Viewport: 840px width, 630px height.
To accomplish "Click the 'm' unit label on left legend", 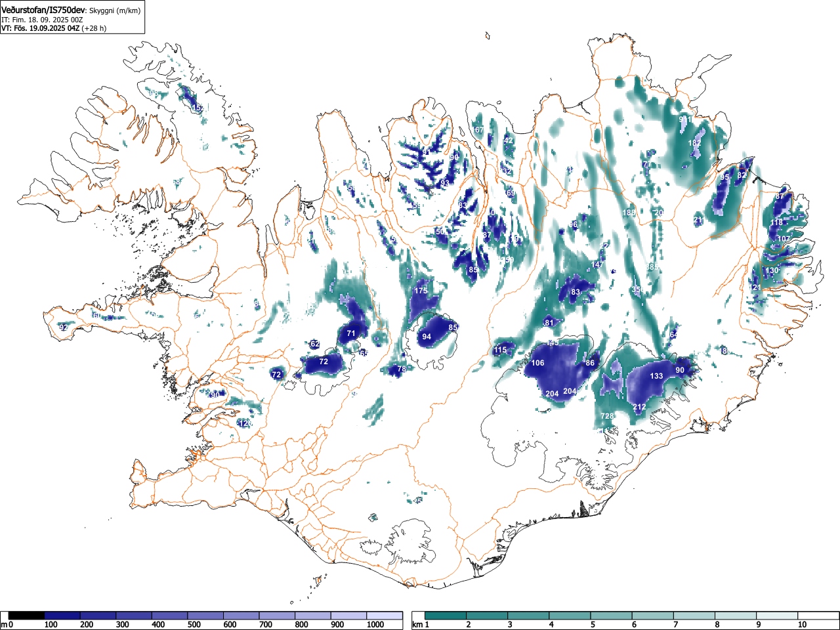I will click(x=4, y=625).
